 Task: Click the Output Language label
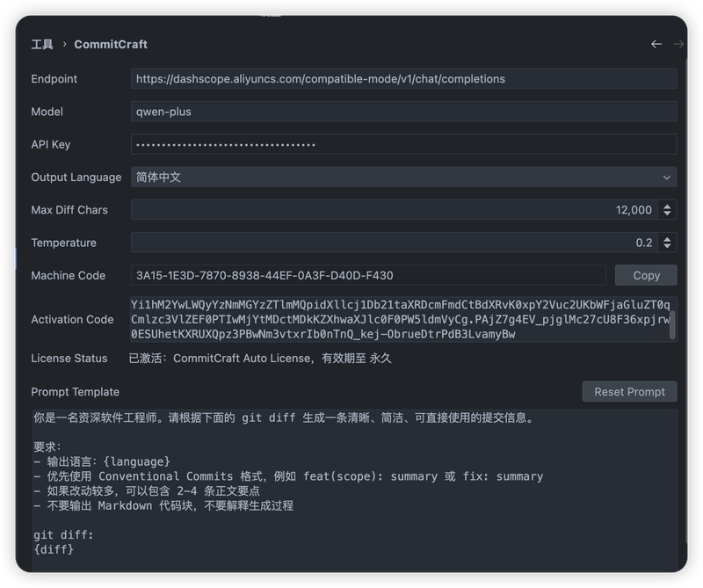click(x=76, y=178)
